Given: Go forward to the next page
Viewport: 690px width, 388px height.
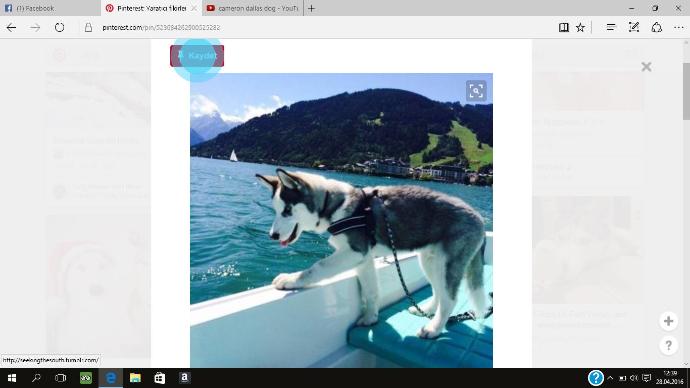Looking at the screenshot, I should coord(35,27).
